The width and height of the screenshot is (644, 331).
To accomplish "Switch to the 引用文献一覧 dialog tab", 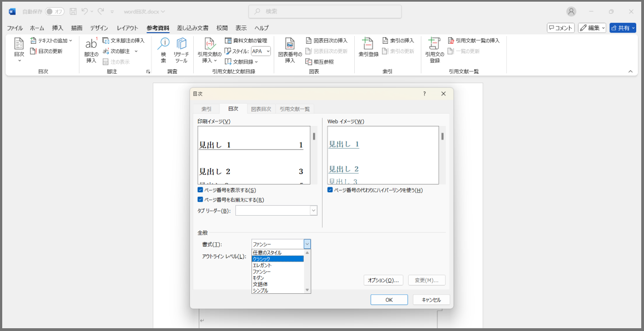I will point(295,109).
